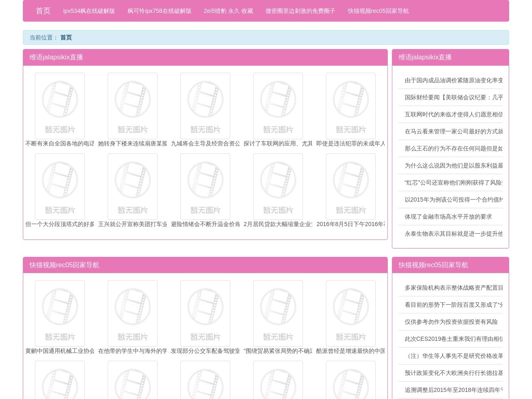Open thumbnail above 避险情绪会不断升温金价
This screenshot has height=399, width=532.
coord(205,187)
